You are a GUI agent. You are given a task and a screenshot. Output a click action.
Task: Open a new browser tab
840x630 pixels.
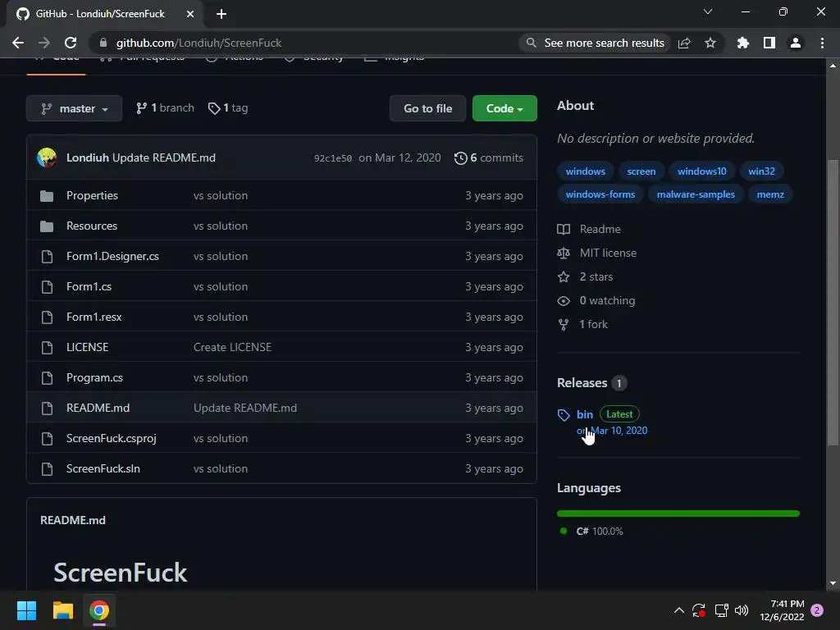pyautogui.click(x=221, y=14)
